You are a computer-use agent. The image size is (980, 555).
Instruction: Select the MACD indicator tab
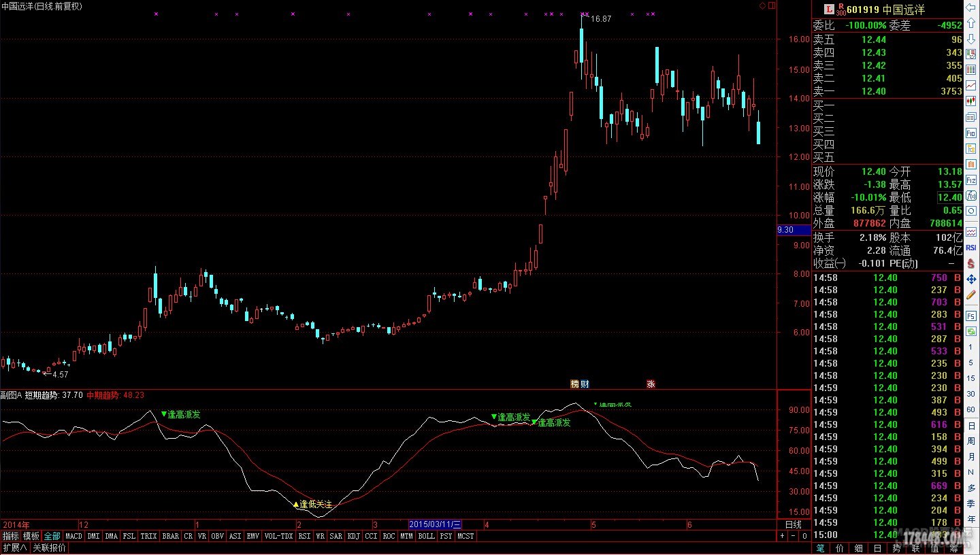73,536
